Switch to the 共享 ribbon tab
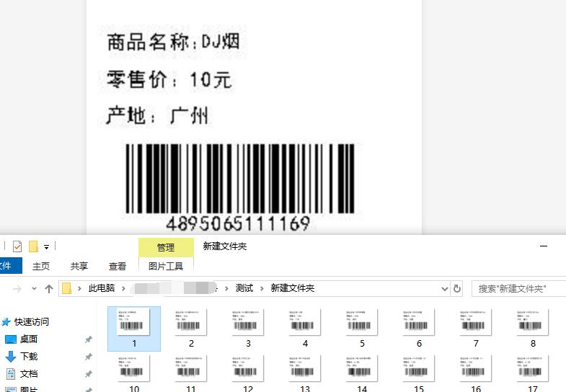Image resolution: width=566 pixels, height=392 pixels. coord(79,266)
